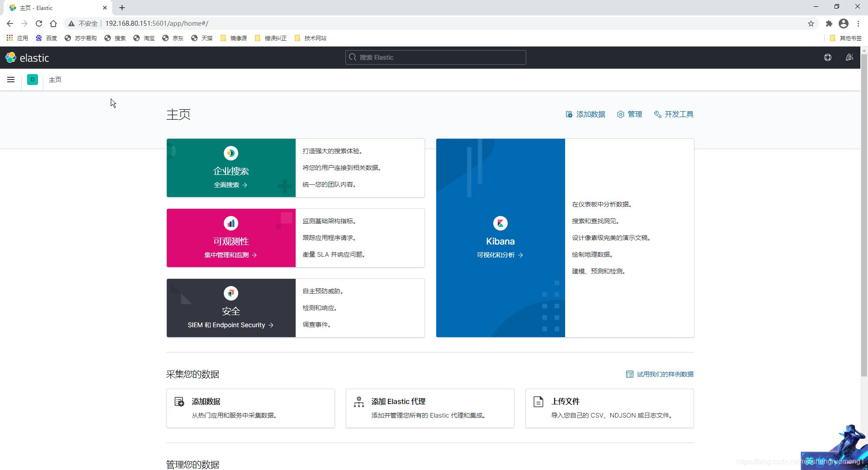This screenshot has width=868, height=470.
Task: Go back with browser back arrow
Action: click(x=10, y=23)
